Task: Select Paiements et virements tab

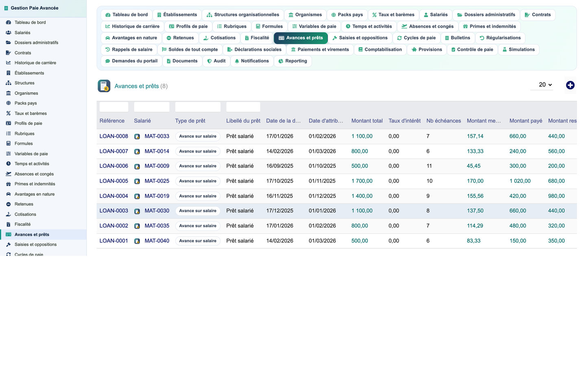Action: 319,50
